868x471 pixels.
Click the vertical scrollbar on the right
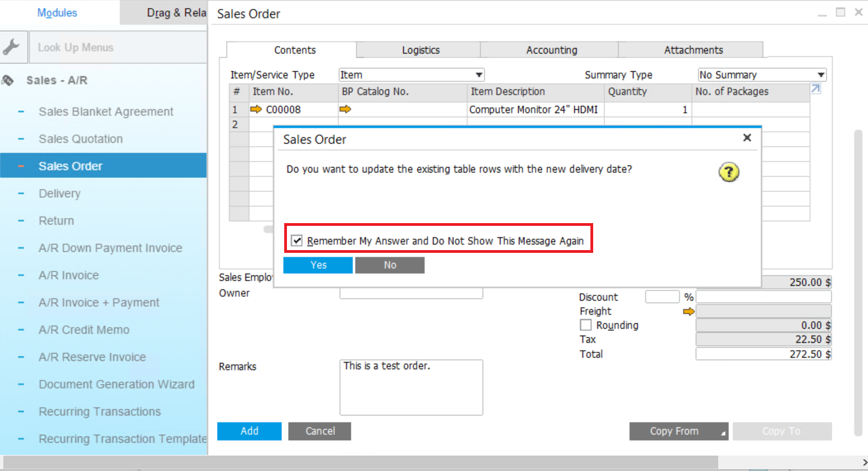click(x=858, y=275)
